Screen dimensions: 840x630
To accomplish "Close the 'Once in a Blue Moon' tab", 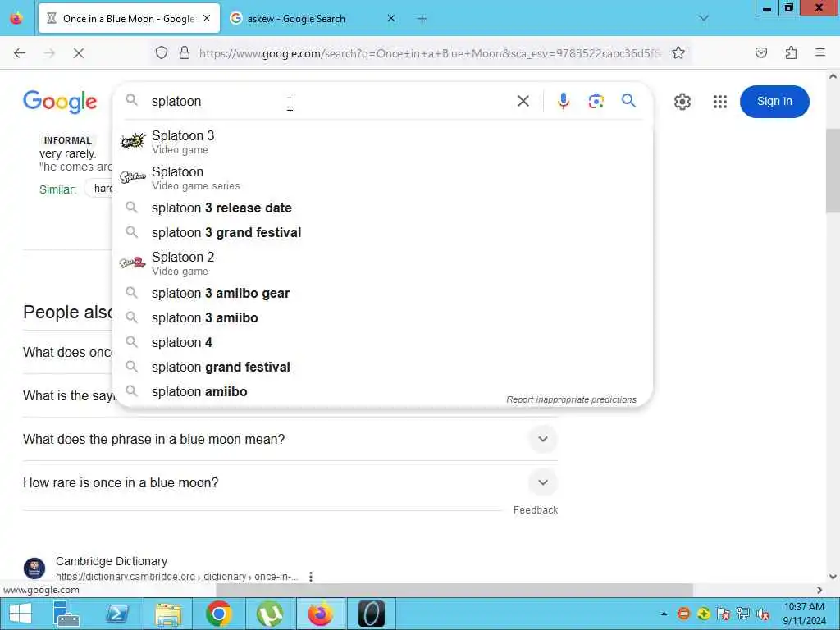I will click(x=207, y=18).
